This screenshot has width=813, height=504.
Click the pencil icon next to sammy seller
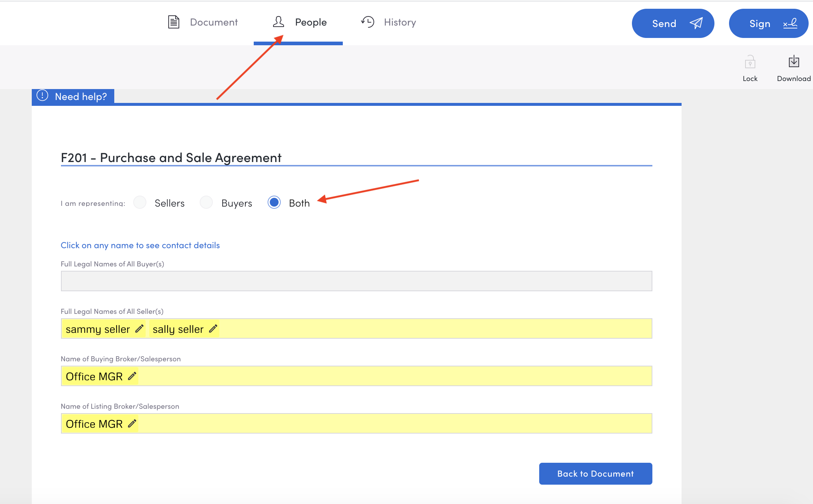[139, 329]
